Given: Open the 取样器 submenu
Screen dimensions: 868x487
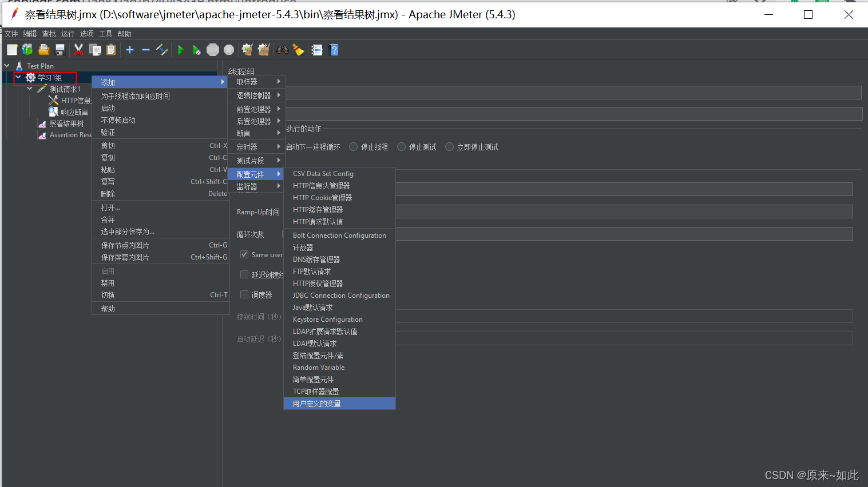Looking at the screenshot, I should pos(257,82).
